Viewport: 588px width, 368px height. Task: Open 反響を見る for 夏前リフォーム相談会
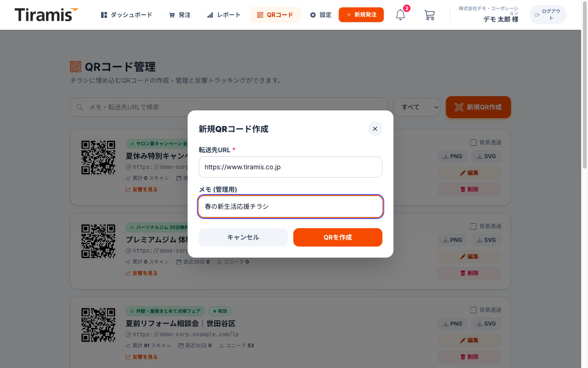(141, 357)
